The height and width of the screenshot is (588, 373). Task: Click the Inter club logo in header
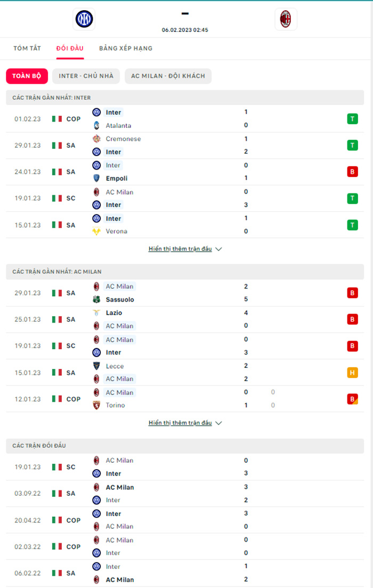tap(84, 19)
